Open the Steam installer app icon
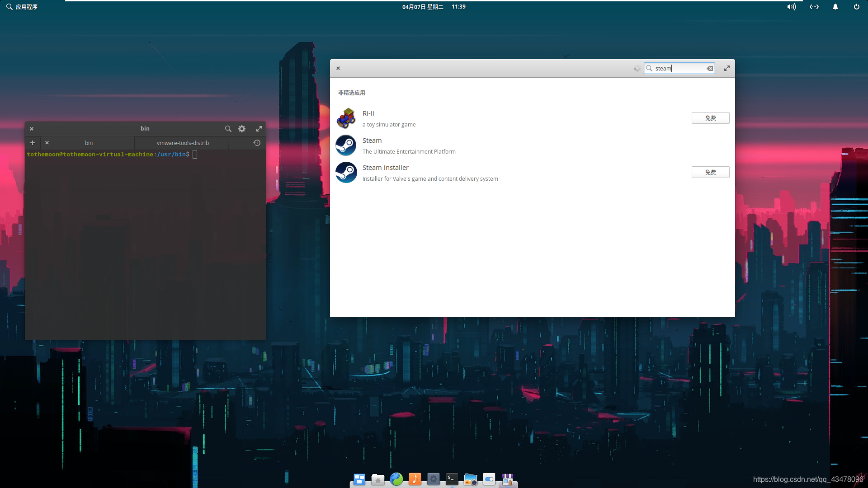868x488 pixels. coord(346,173)
